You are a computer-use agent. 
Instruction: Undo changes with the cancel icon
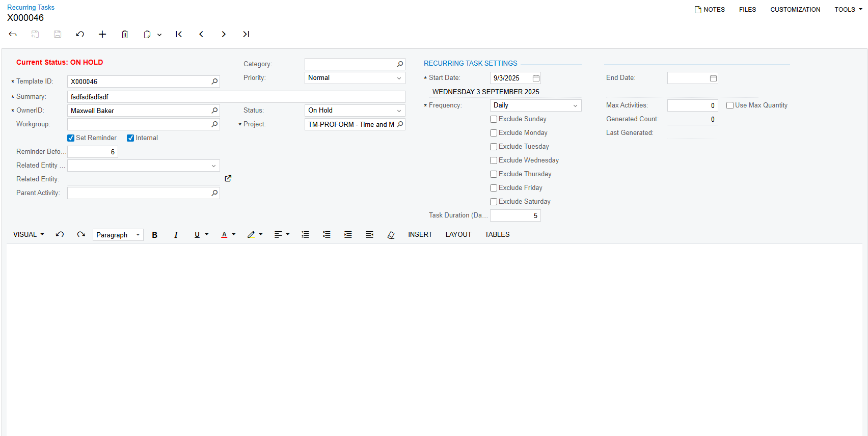click(80, 34)
